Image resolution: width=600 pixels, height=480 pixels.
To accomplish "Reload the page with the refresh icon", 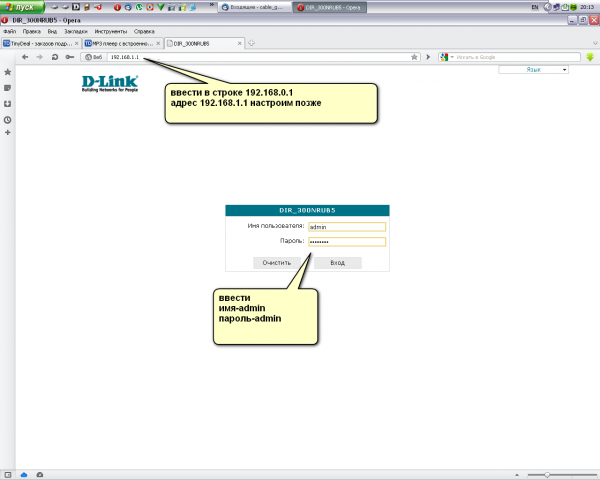I will tap(53, 57).
